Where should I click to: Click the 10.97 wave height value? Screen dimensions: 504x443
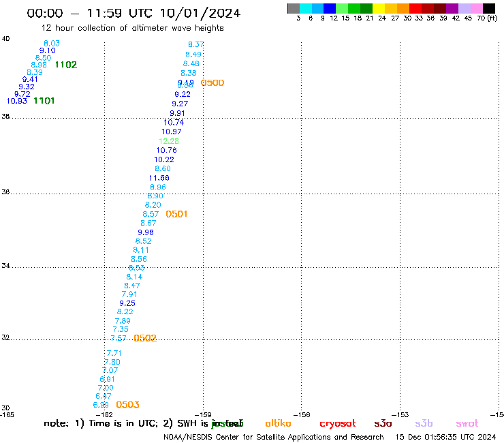pyautogui.click(x=172, y=132)
